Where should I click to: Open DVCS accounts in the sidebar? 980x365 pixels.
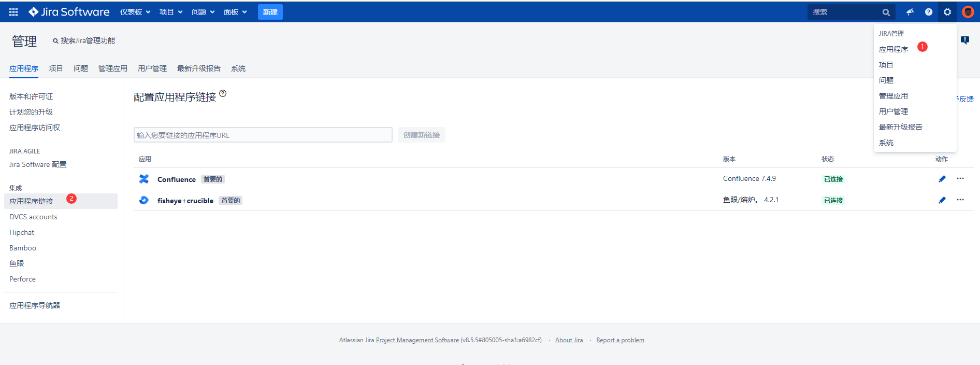pos(33,217)
